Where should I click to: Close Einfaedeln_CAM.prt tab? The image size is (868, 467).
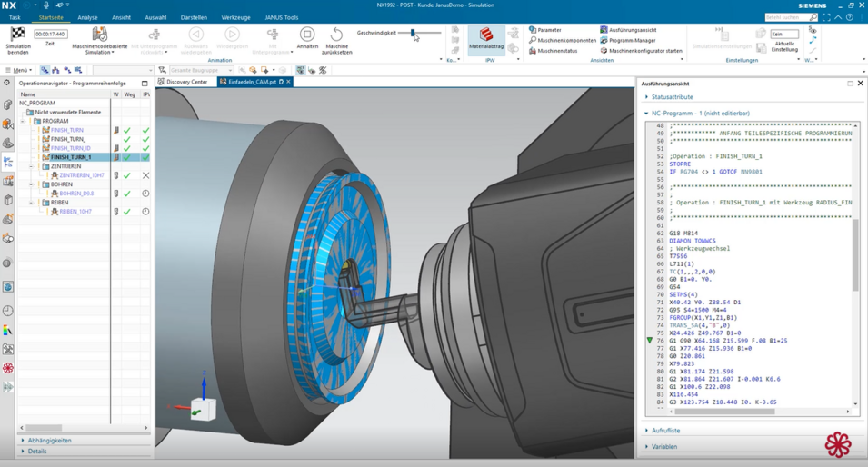click(x=288, y=82)
